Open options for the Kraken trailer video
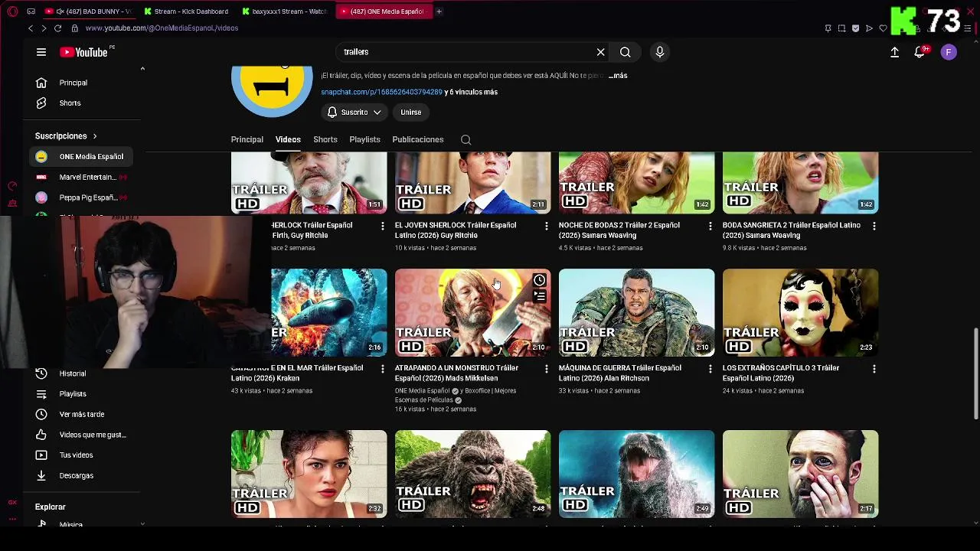 click(x=382, y=369)
